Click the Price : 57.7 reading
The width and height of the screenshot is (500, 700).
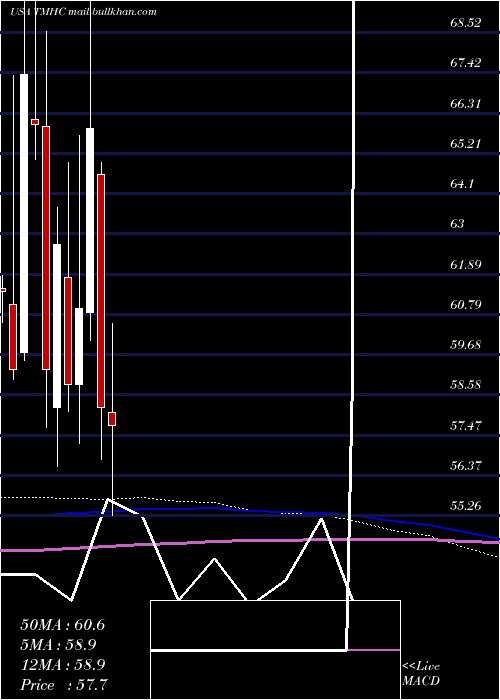(x=63, y=685)
